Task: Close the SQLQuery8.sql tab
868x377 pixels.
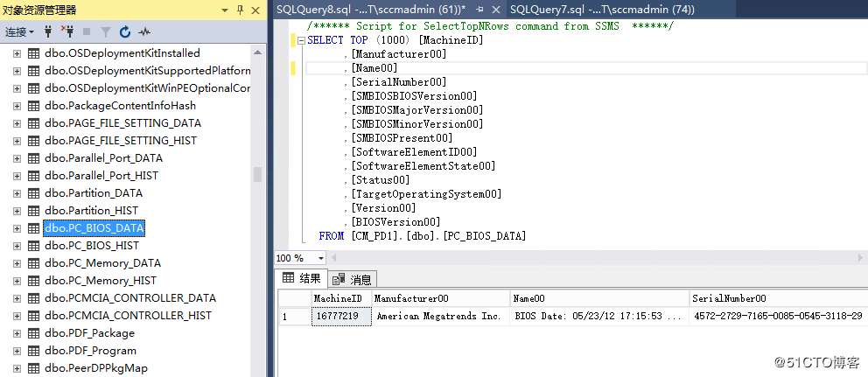Action: point(495,10)
